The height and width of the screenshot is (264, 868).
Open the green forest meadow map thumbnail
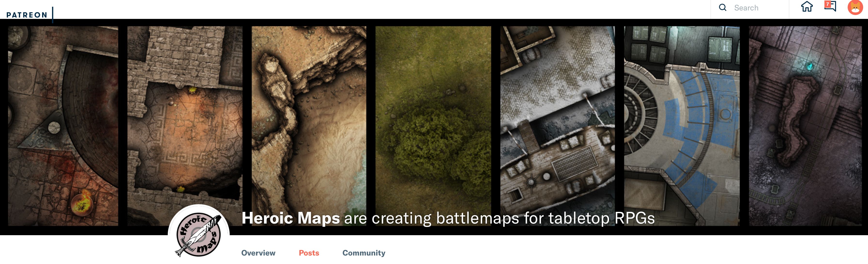433,126
